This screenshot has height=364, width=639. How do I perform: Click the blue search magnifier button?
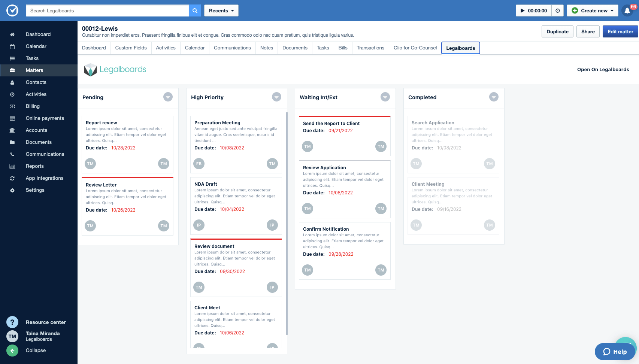point(195,10)
